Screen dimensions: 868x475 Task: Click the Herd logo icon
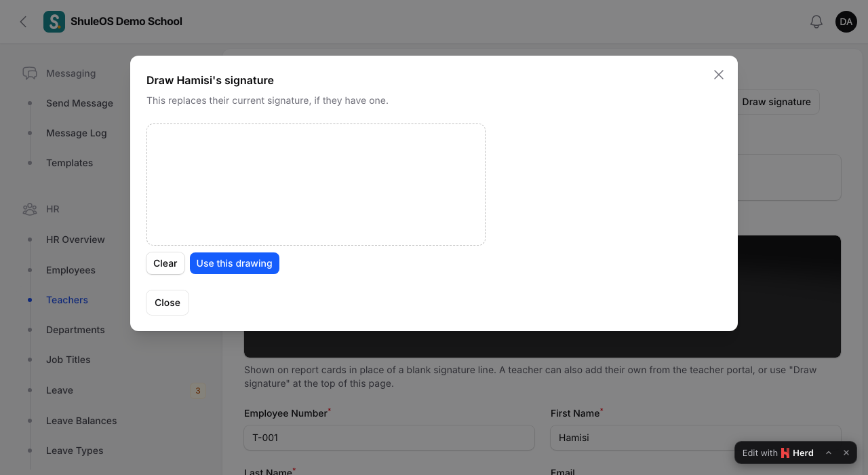(x=785, y=453)
